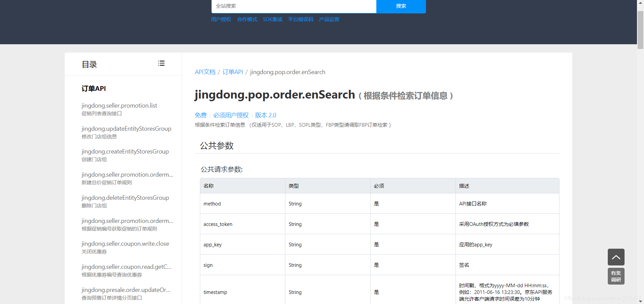644x304 pixels.
Task: Click the 签名 description cell
Action: (507, 265)
